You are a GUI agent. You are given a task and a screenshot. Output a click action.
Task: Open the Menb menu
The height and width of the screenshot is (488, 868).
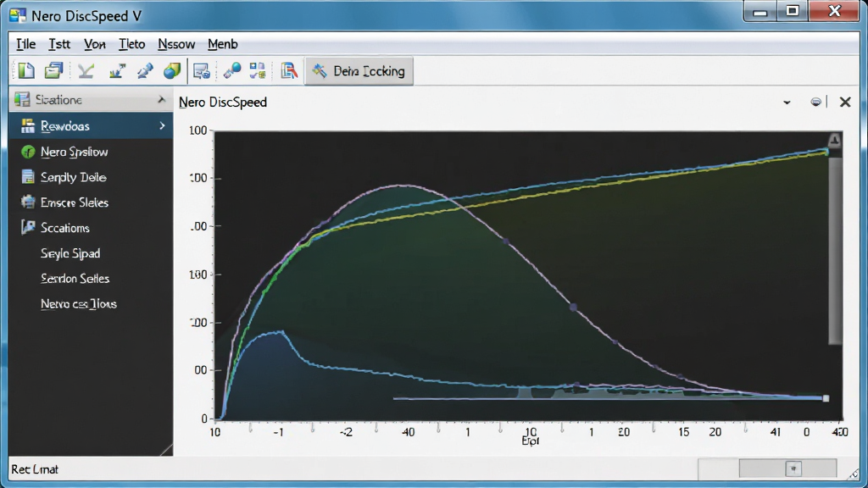223,44
